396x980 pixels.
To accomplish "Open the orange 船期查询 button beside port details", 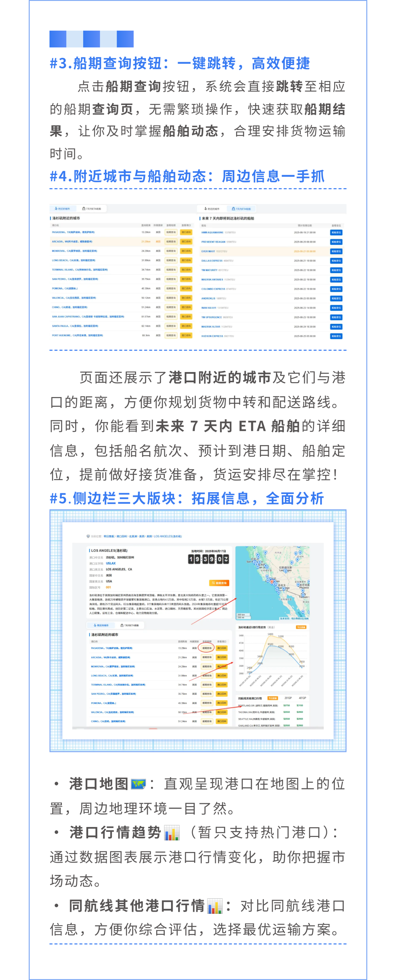I will pyautogui.click(x=219, y=583).
